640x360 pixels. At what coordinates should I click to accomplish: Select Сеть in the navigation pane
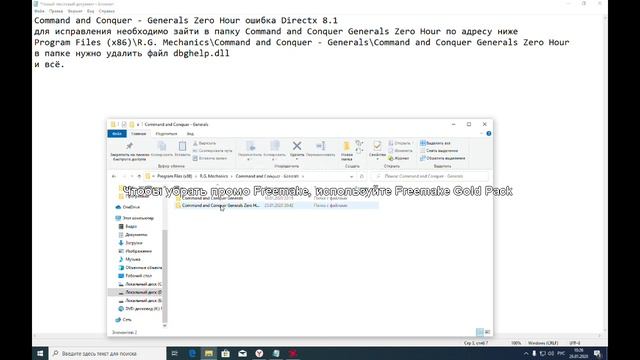coord(124,320)
